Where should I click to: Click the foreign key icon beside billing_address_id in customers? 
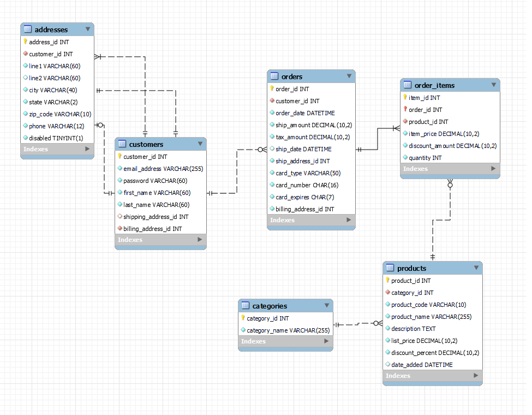pos(119,228)
